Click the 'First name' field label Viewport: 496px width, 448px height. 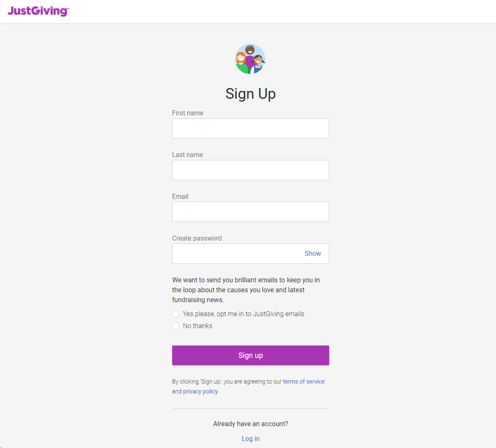coord(188,113)
